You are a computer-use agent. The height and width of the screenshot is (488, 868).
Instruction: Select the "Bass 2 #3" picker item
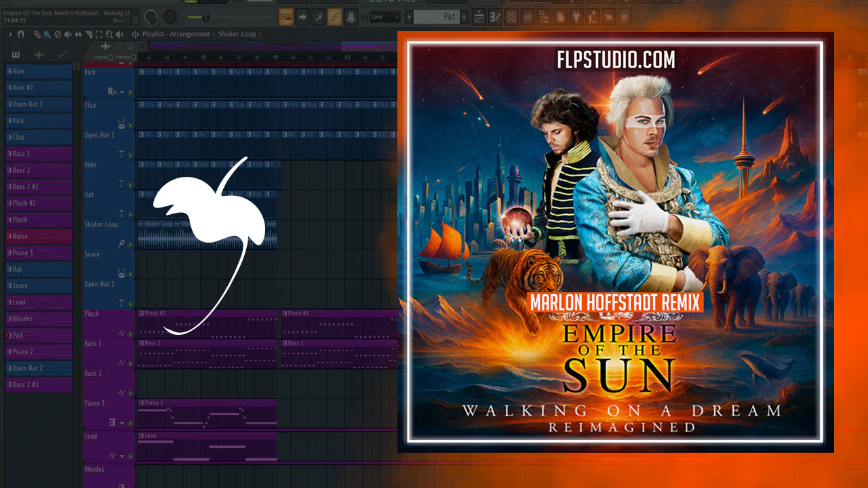[x=39, y=385]
